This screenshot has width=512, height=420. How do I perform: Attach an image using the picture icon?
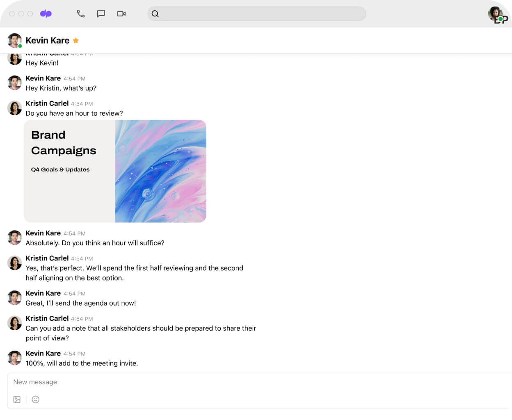(x=17, y=399)
